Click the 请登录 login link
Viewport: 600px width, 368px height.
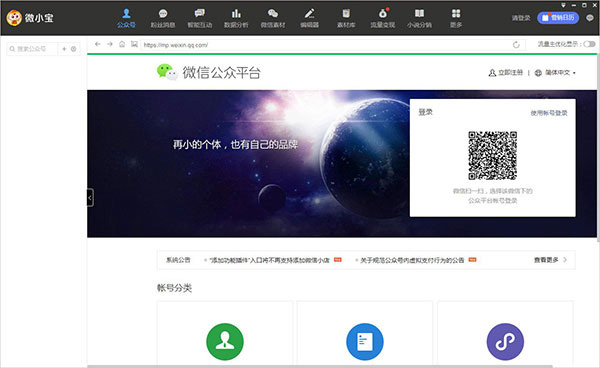point(521,18)
